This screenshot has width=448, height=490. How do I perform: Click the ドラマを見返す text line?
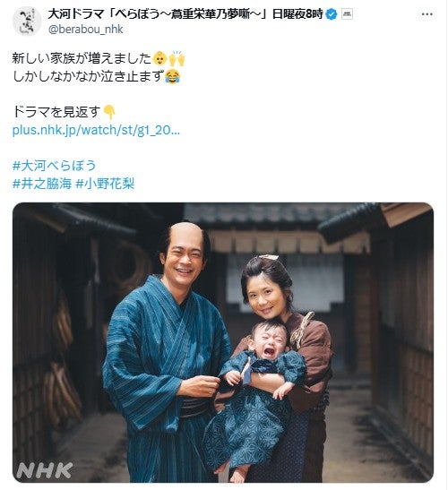56,112
